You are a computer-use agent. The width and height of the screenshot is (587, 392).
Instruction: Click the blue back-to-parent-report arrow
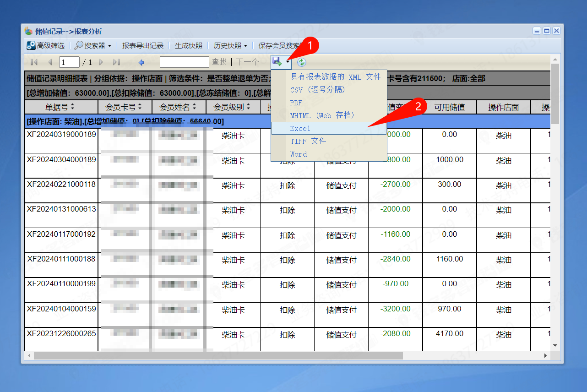141,62
